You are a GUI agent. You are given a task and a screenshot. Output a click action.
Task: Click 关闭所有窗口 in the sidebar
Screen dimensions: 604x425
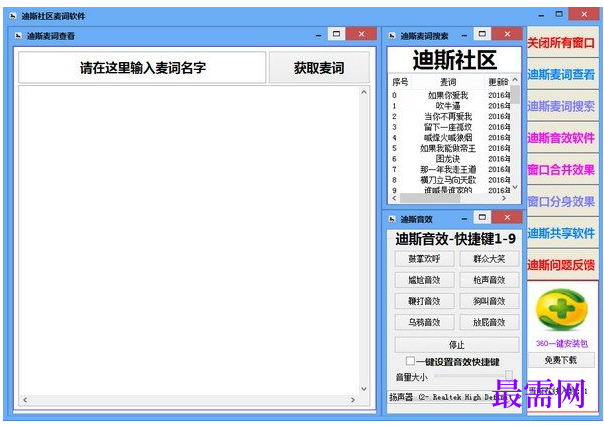coord(561,42)
